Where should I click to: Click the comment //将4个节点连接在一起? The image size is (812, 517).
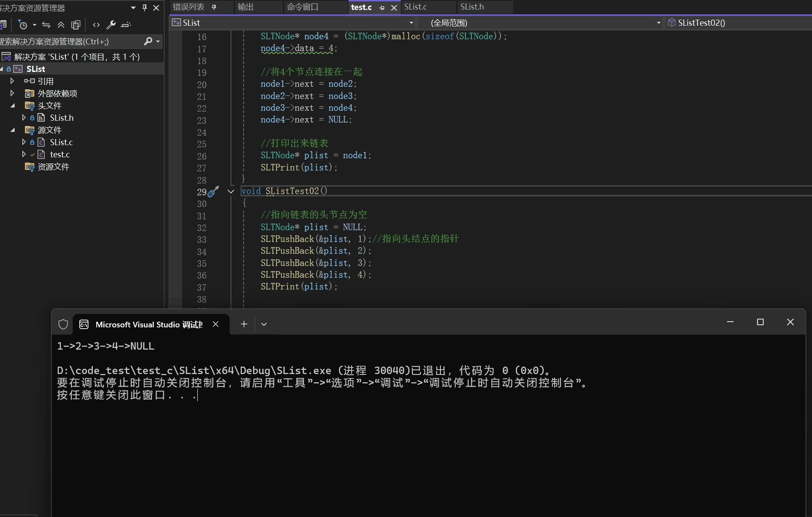pyautogui.click(x=311, y=72)
